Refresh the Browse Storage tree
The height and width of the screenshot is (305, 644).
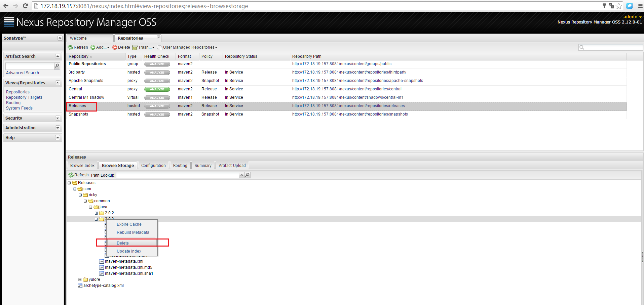coord(78,175)
